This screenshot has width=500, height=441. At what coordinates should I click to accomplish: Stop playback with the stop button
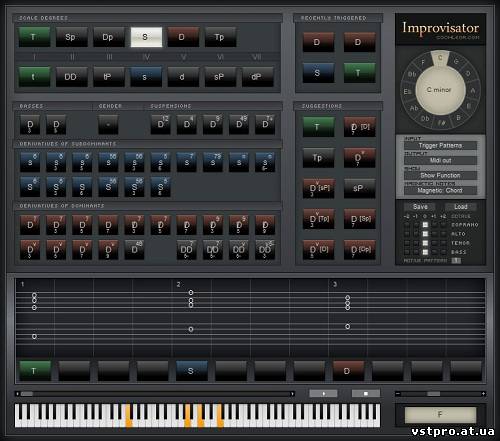point(366,394)
